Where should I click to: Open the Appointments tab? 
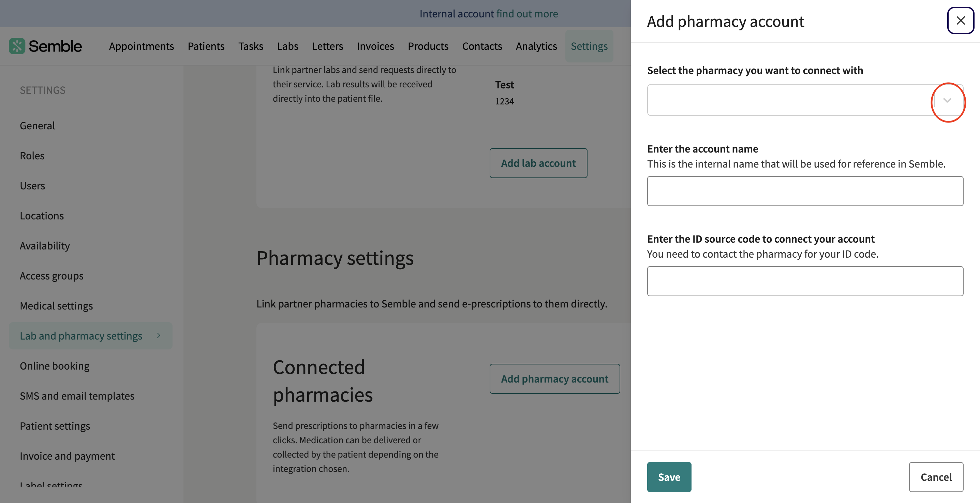pos(142,46)
